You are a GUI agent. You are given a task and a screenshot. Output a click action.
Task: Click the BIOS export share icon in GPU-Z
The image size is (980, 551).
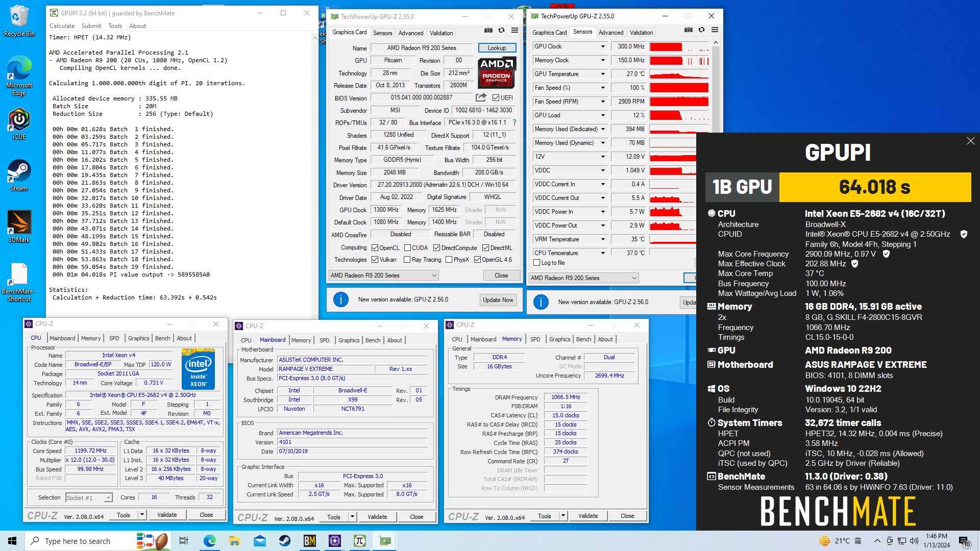coord(481,97)
